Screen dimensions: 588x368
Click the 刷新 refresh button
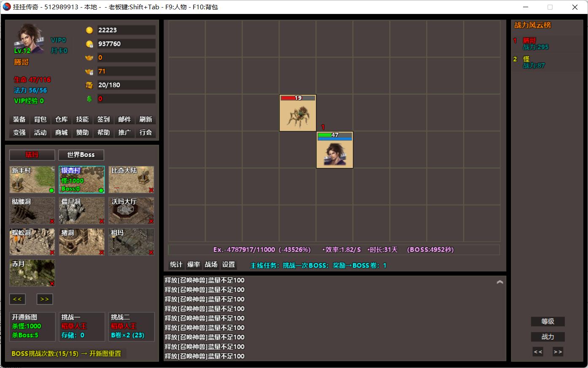click(146, 119)
